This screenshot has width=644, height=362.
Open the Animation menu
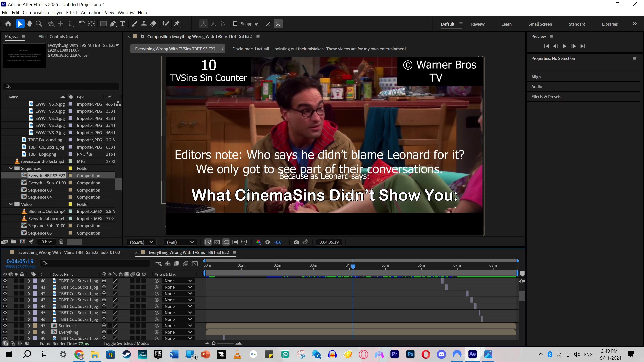click(91, 13)
